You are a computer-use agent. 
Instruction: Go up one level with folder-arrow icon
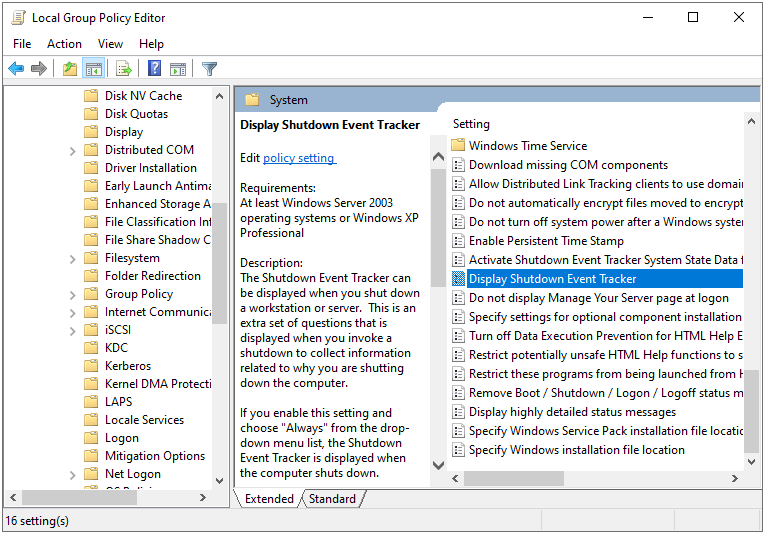[x=70, y=68]
